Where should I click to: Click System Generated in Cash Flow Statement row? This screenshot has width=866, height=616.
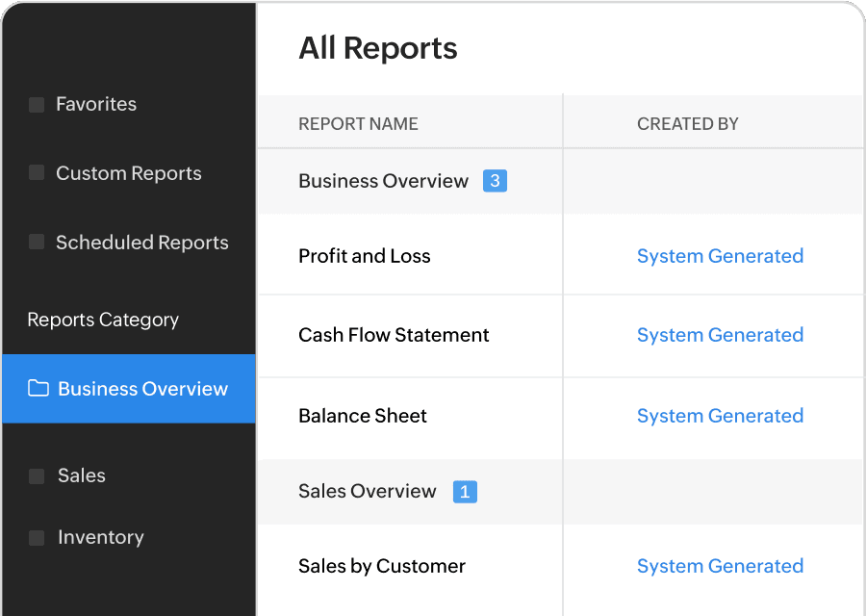(x=720, y=335)
